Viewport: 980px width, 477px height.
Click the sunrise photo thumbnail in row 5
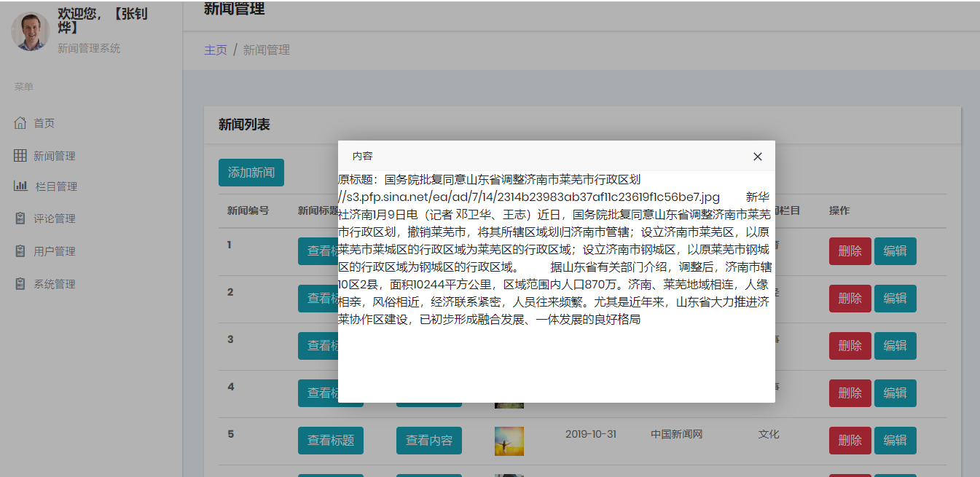509,440
